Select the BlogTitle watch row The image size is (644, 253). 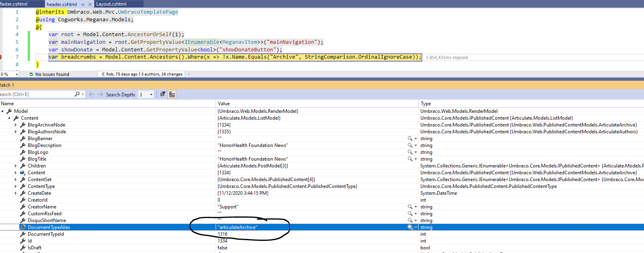click(x=322, y=159)
